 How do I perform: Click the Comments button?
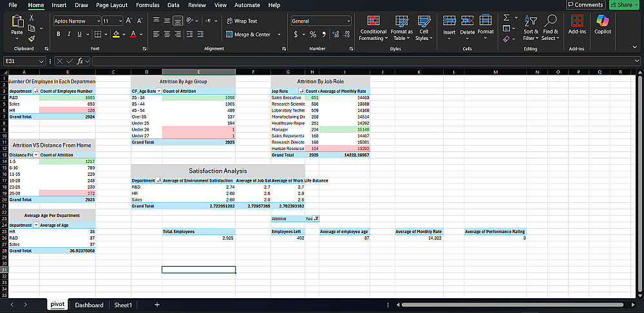[x=585, y=5]
